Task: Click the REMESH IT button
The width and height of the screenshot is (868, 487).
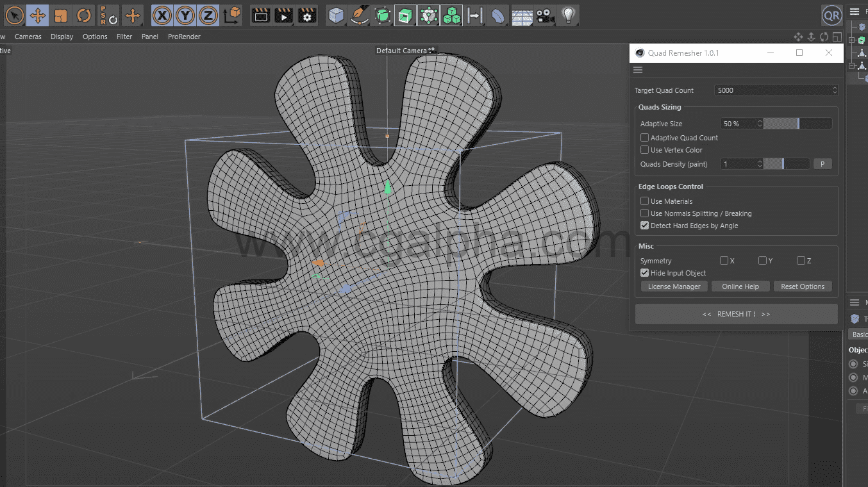Action: 736,314
